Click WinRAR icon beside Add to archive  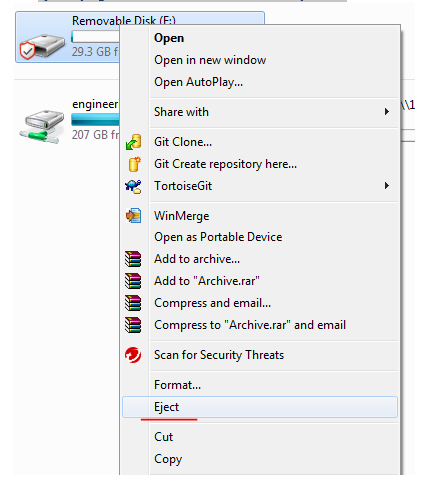[133, 259]
